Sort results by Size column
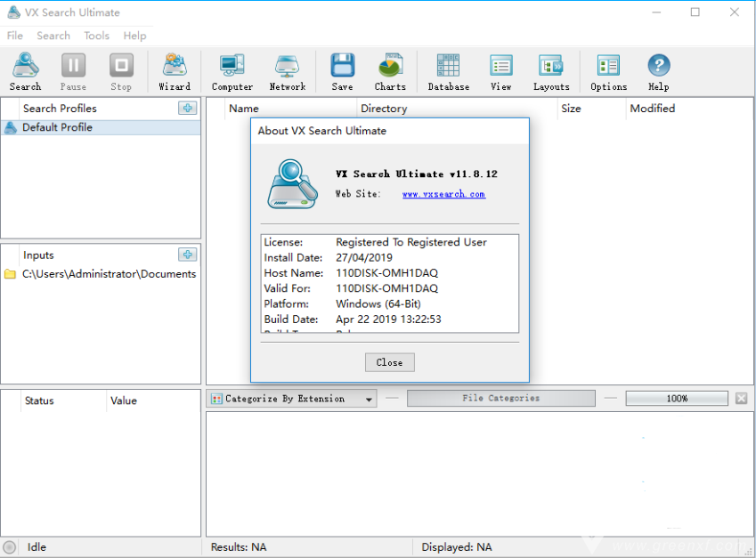 pyautogui.click(x=571, y=109)
